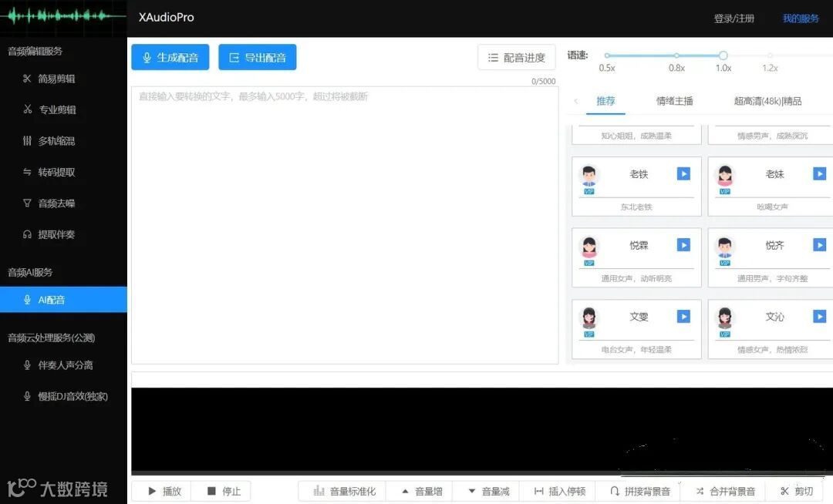Select 简易剪辑 in the sidebar

pos(63,79)
